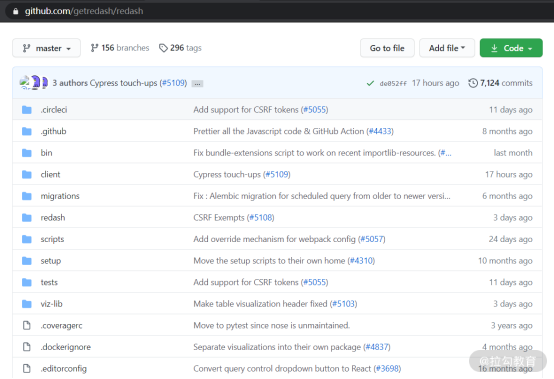Click the tags icon next to 296 tags
This screenshot has height=379, width=554.
tap(163, 48)
